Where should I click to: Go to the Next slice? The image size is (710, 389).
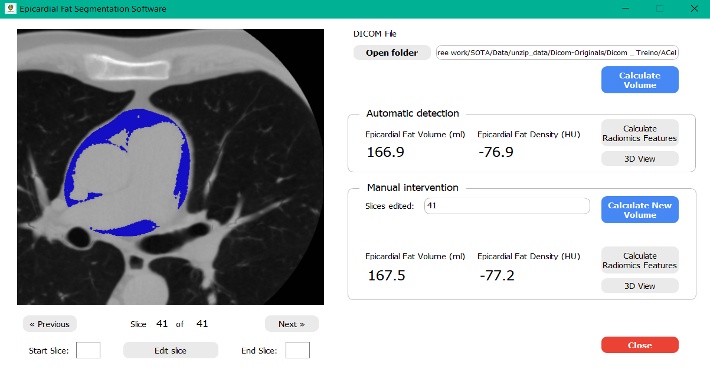point(292,324)
